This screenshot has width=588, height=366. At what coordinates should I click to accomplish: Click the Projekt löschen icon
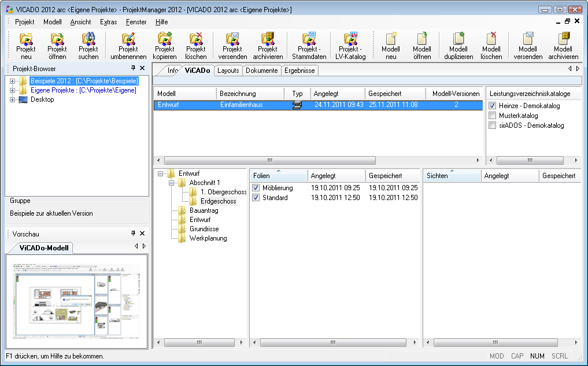(x=196, y=46)
